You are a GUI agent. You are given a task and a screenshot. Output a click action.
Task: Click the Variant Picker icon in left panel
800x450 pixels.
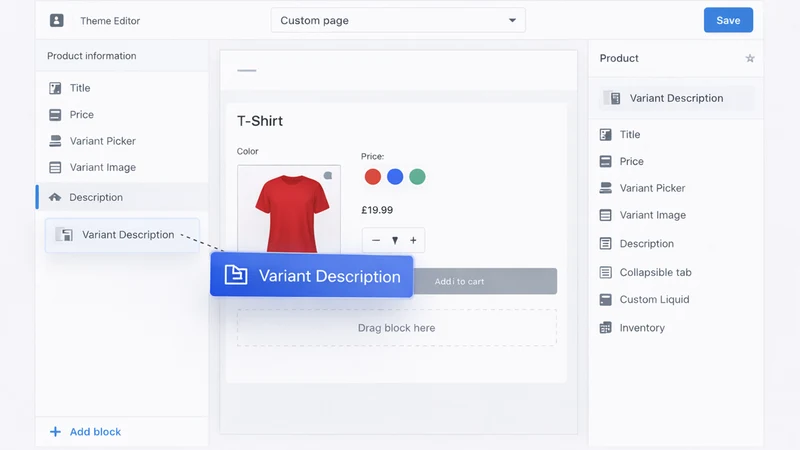point(55,141)
